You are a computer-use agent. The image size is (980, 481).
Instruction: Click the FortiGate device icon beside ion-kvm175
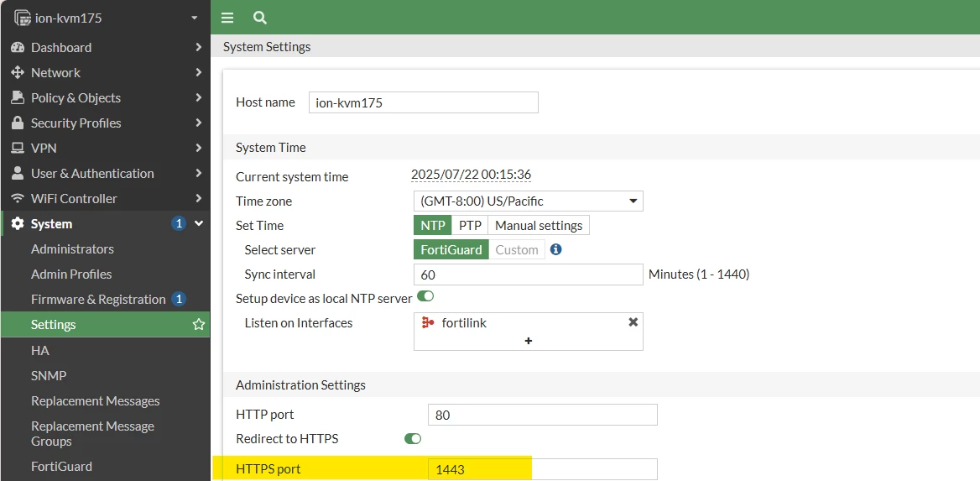tap(23, 18)
